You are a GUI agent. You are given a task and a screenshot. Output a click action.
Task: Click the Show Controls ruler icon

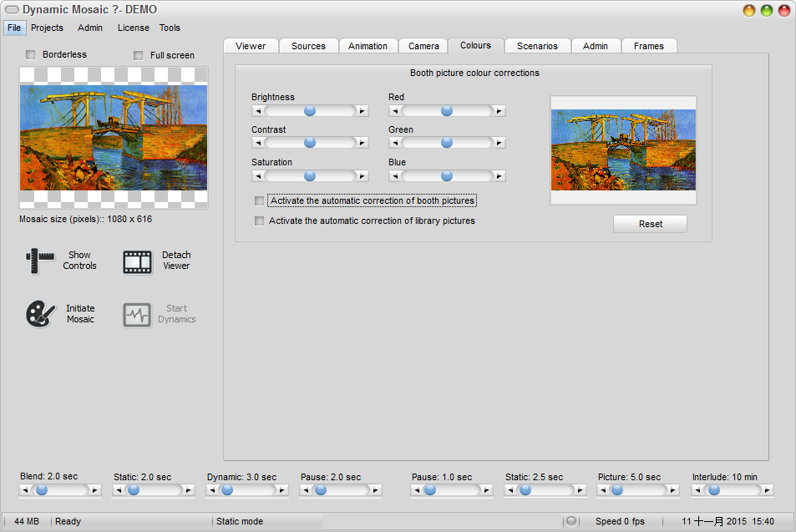coord(39,261)
